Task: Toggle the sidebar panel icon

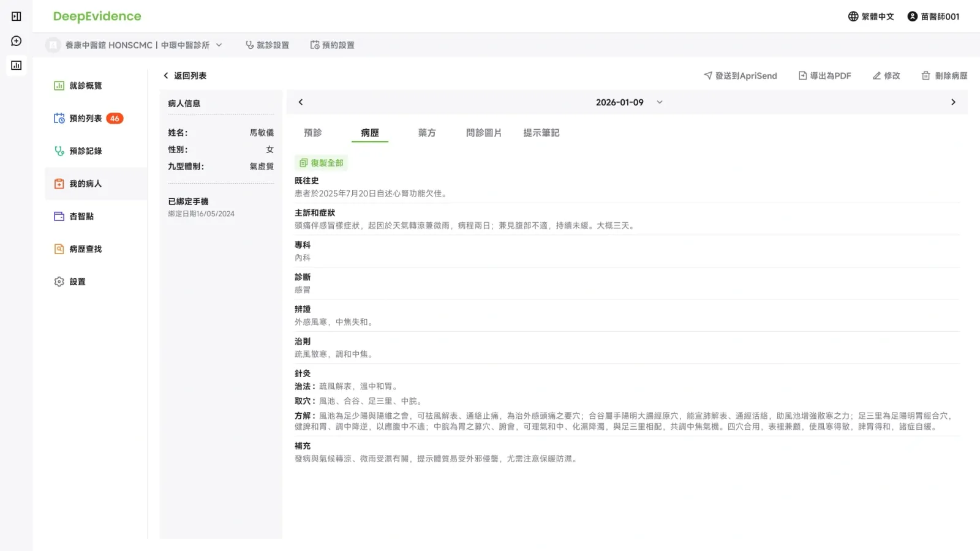Action: (17, 17)
